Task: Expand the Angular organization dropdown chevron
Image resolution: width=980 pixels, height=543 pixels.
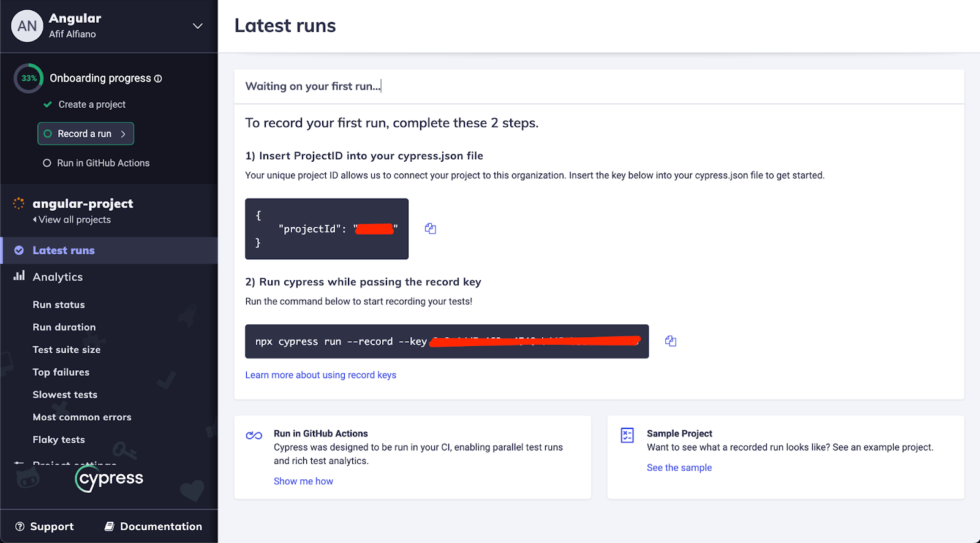Action: 197,26
